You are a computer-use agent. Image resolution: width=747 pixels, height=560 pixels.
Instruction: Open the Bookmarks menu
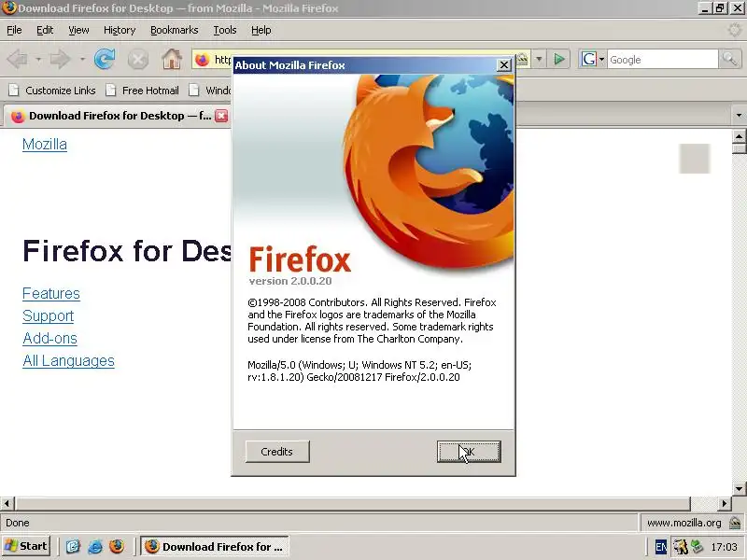175,30
